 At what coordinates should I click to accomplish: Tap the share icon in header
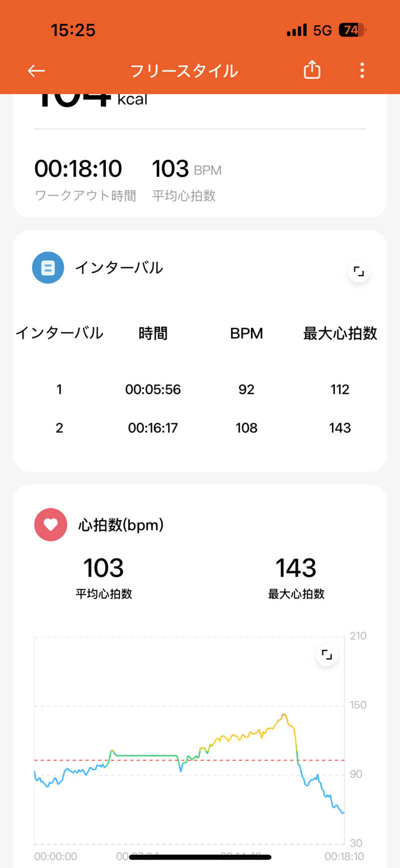point(312,70)
